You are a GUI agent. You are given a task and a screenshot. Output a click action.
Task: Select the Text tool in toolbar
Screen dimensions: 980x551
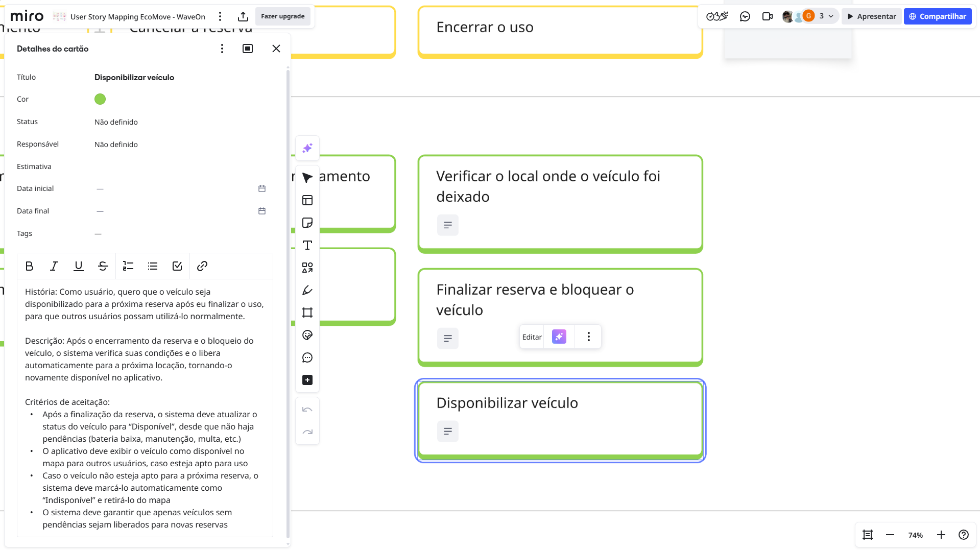pyautogui.click(x=307, y=245)
